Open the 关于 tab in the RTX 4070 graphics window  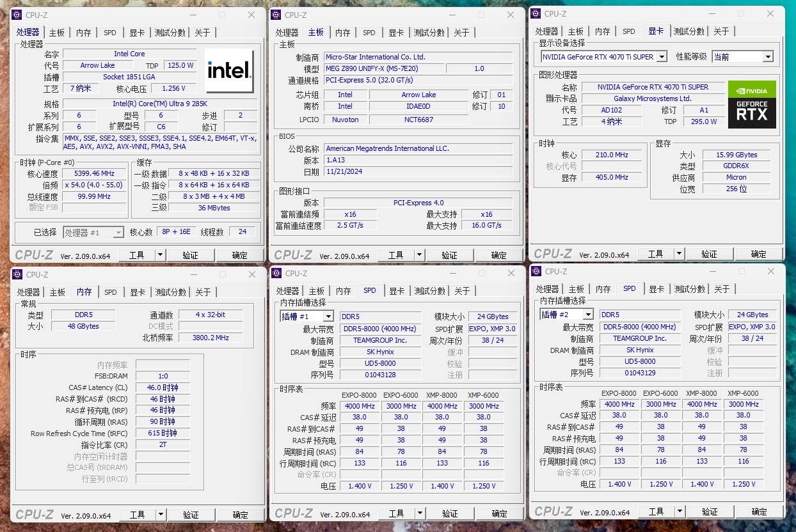[721, 31]
